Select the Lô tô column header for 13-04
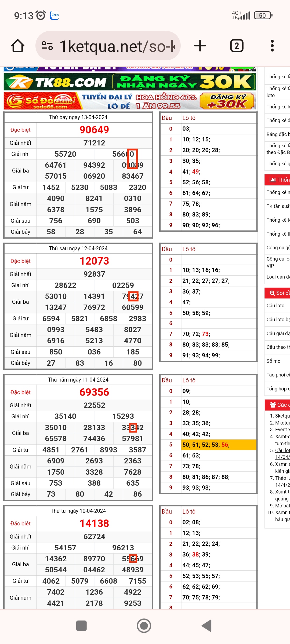This screenshot has height=644, width=290. (189, 118)
